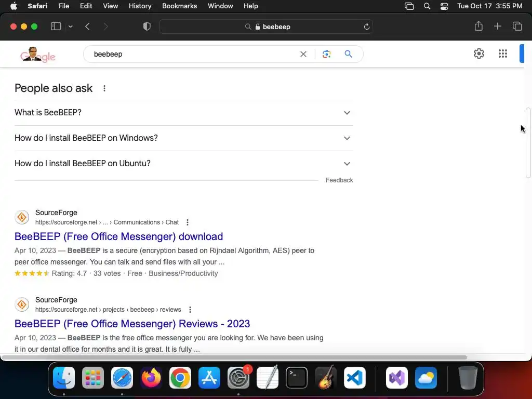Click SourceForge favicon of the reviews result

22,304
